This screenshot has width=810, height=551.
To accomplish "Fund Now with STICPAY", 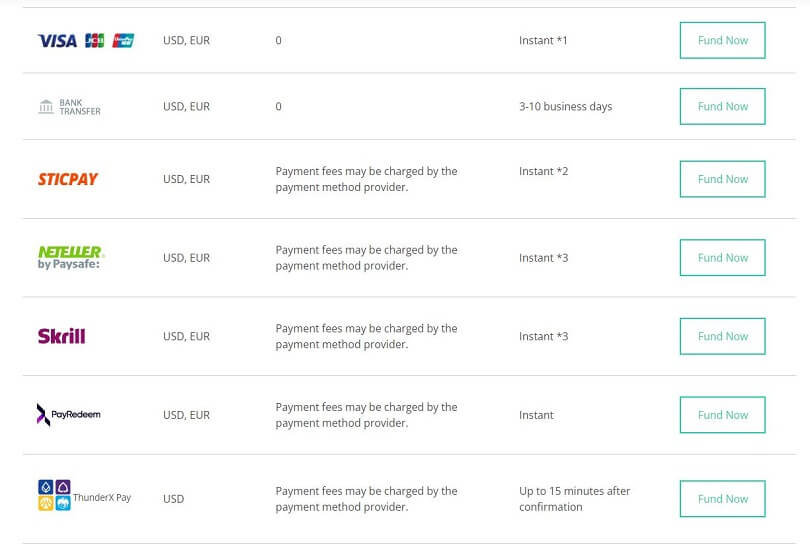I will pos(722,179).
